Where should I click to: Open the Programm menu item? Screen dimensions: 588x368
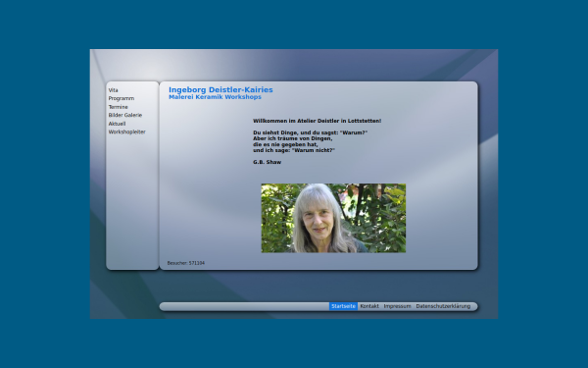(x=122, y=98)
